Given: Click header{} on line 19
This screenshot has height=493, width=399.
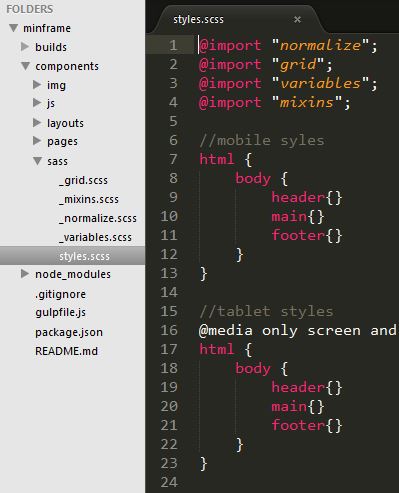Looking at the screenshot, I should (x=307, y=387).
